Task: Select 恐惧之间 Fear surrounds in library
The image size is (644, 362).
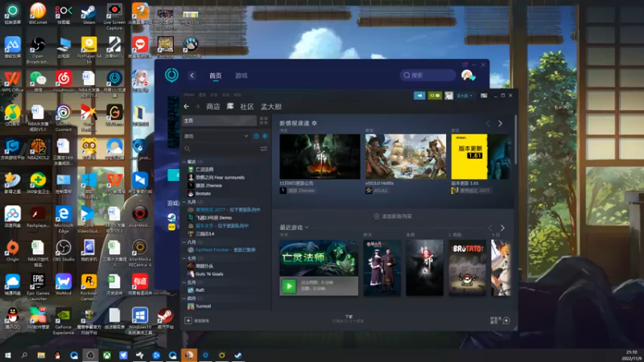Action: pos(220,177)
